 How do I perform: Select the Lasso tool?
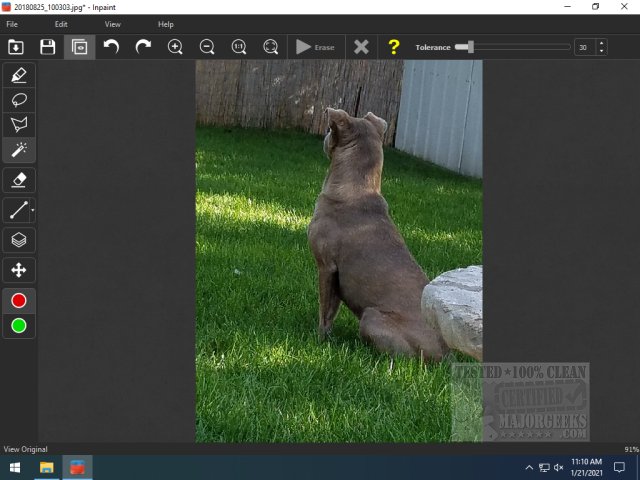(x=19, y=100)
